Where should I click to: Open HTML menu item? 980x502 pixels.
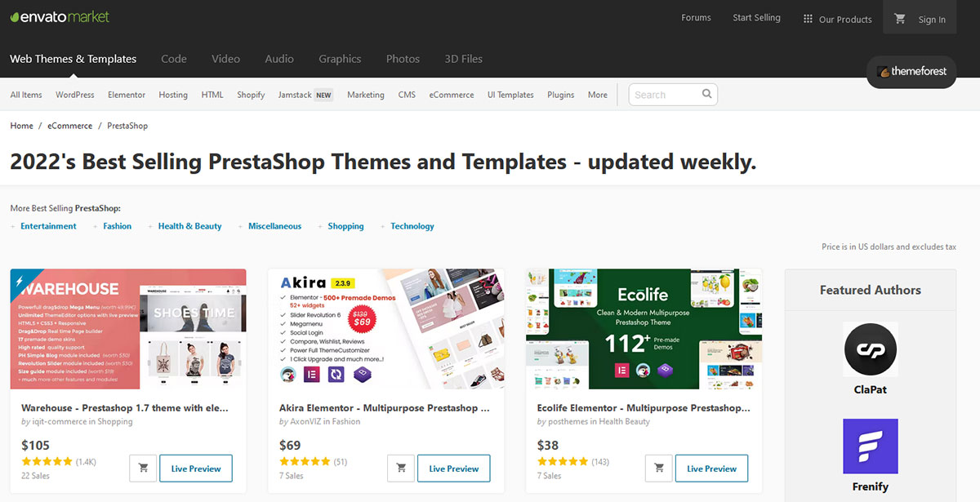click(212, 95)
